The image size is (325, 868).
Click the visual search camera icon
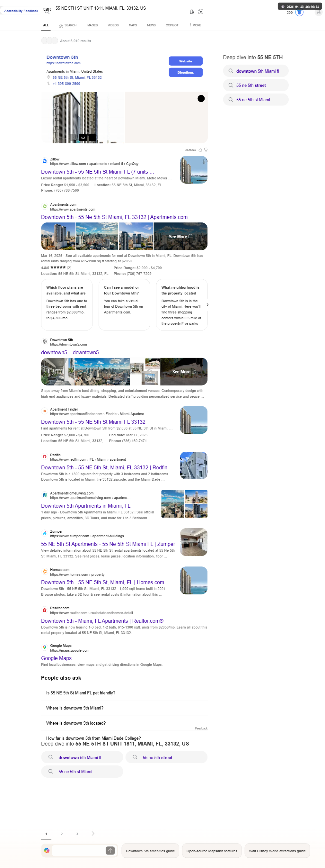[x=201, y=12]
